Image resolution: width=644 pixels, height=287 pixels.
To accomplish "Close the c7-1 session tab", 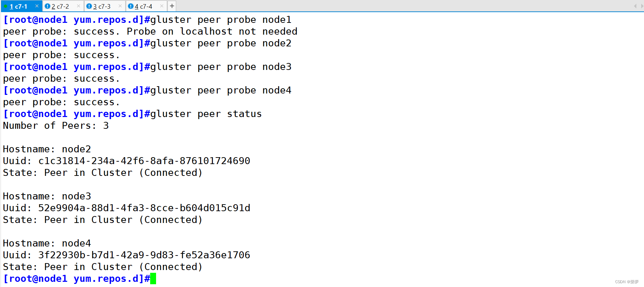I will (x=37, y=6).
